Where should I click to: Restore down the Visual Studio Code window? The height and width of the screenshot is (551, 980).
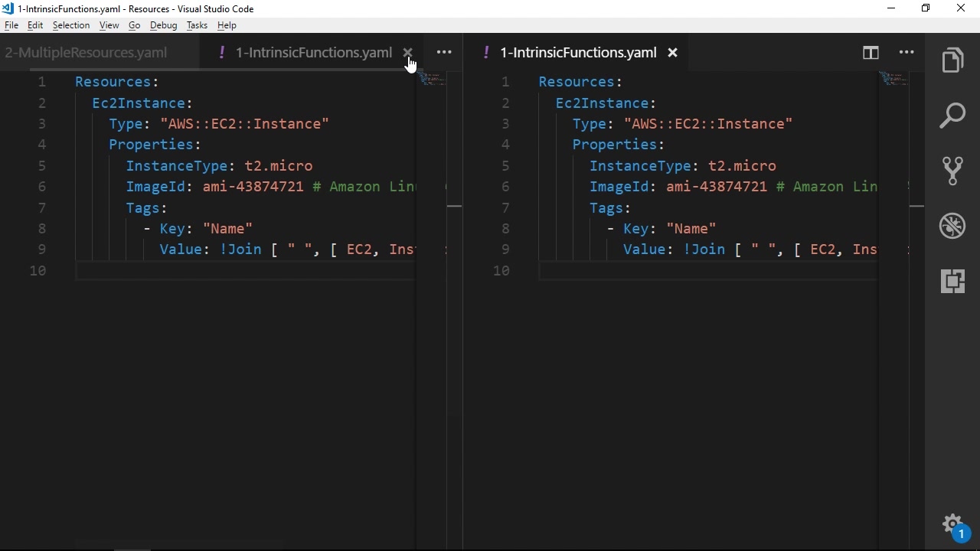926,8
